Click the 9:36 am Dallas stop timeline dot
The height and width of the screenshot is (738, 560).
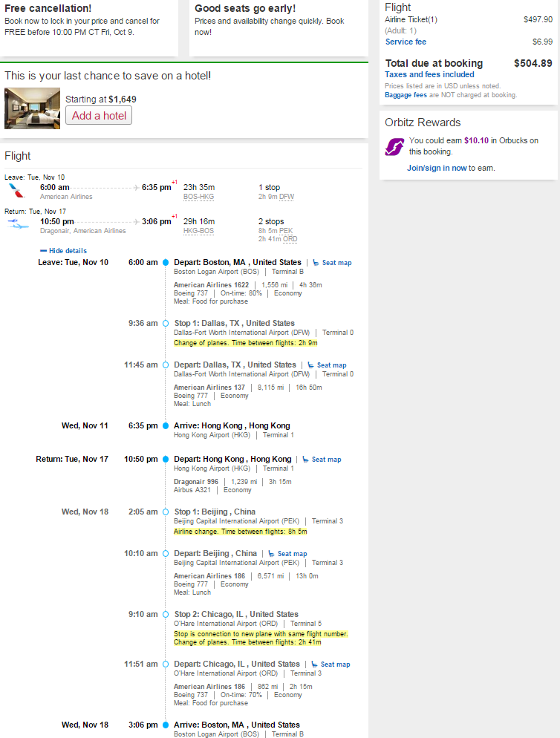pos(166,324)
